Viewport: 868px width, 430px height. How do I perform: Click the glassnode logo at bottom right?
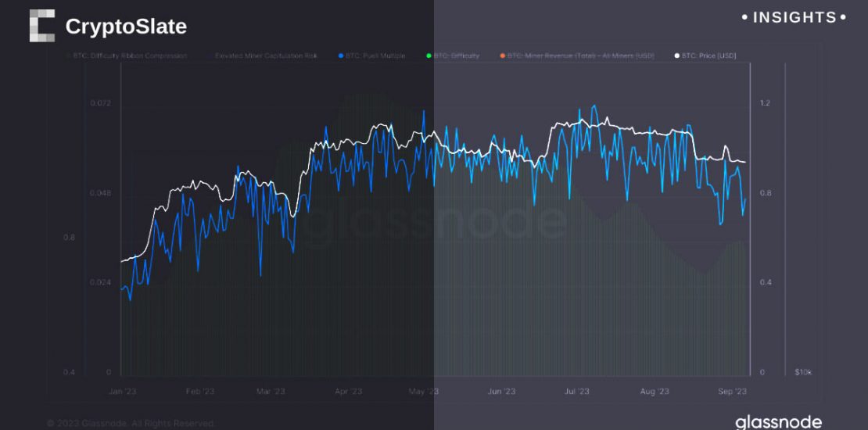click(x=778, y=422)
